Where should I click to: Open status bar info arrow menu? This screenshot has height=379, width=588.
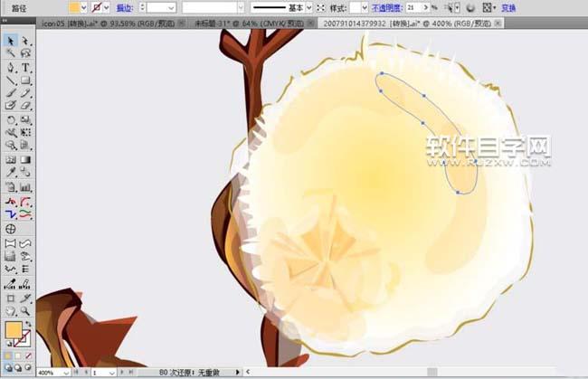[x=237, y=373]
